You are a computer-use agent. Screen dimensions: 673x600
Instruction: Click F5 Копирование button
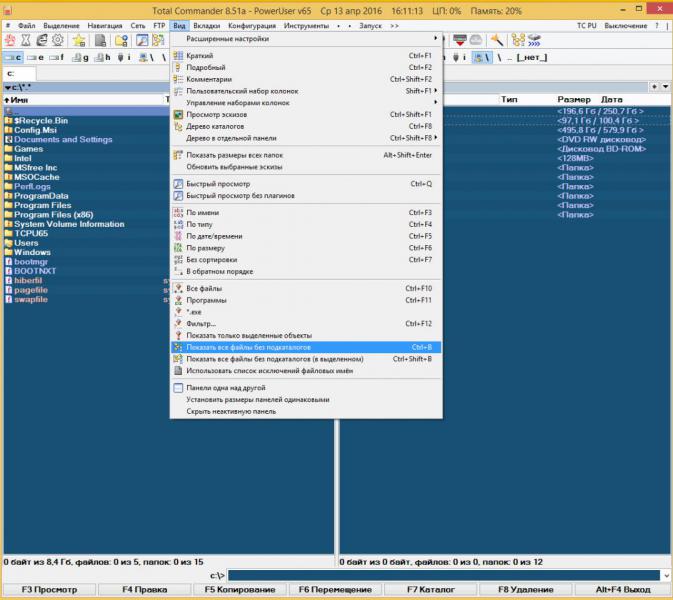[x=239, y=590]
